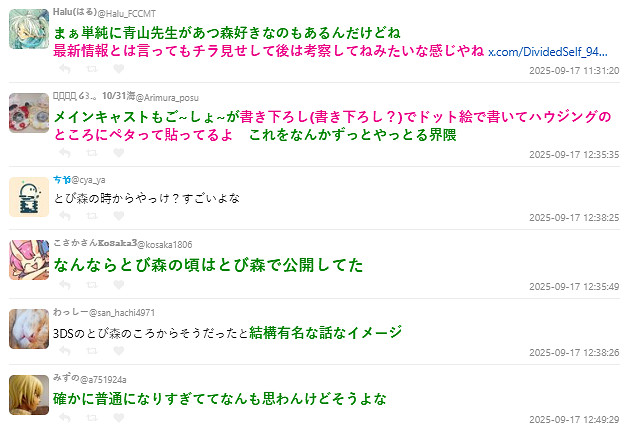Like Halu's tweet

click(x=119, y=69)
